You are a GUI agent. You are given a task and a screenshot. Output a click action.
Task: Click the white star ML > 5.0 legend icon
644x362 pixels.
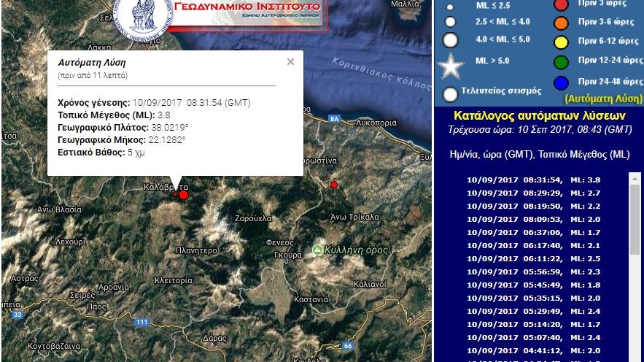[451, 66]
